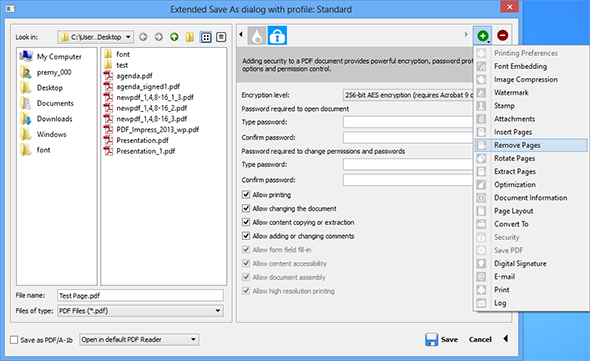Select agenda_signed1.pdf file
The height and width of the screenshot is (361, 590).
pyautogui.click(x=142, y=87)
